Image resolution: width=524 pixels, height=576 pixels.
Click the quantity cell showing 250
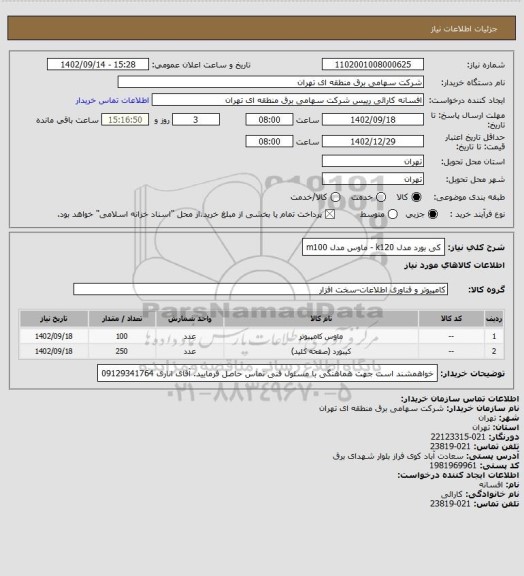122,352
